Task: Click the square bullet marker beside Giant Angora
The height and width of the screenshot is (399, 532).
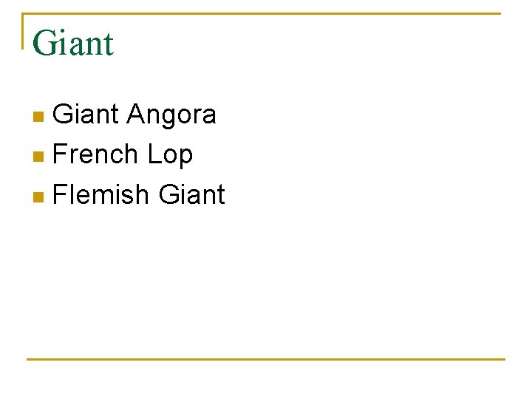Action: 39,117
